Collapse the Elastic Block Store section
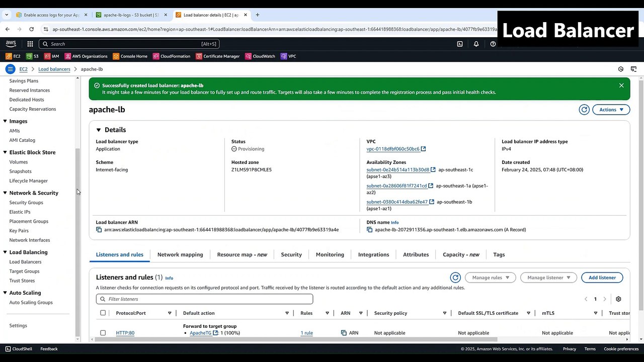Screen dimensions: 644x362 [x=5, y=152]
